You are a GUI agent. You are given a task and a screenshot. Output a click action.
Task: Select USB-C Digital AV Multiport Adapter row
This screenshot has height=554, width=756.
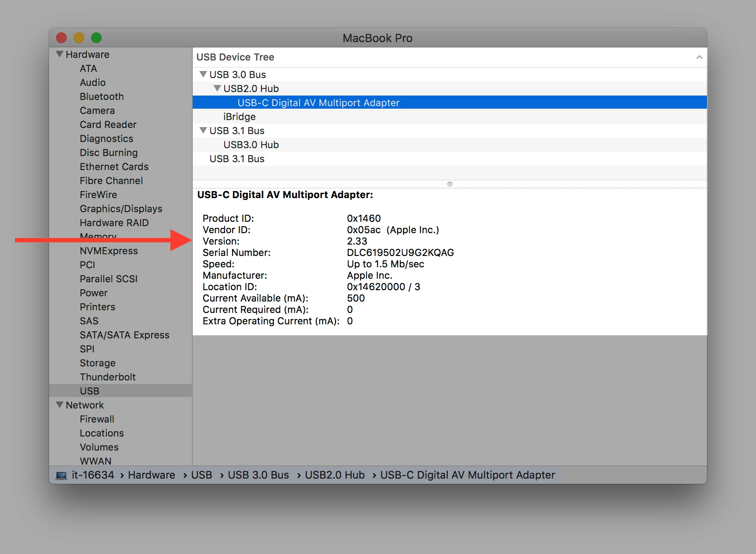pyautogui.click(x=450, y=103)
